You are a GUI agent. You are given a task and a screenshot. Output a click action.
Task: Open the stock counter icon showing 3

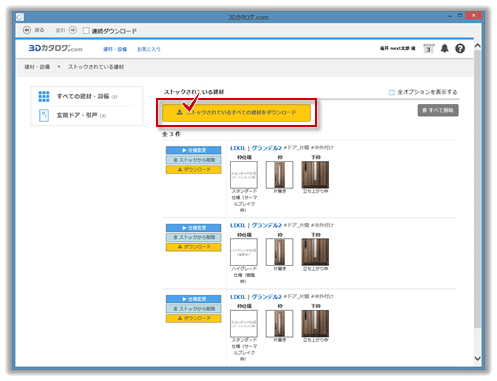coord(429,48)
